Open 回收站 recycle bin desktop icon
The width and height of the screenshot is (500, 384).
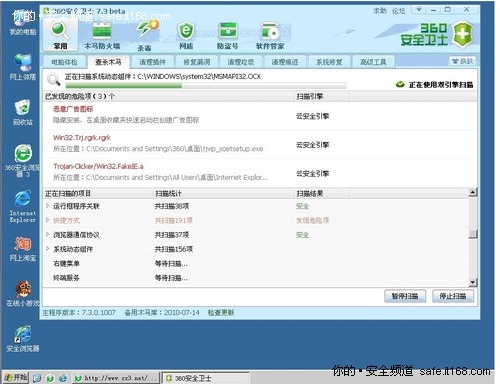(x=22, y=112)
